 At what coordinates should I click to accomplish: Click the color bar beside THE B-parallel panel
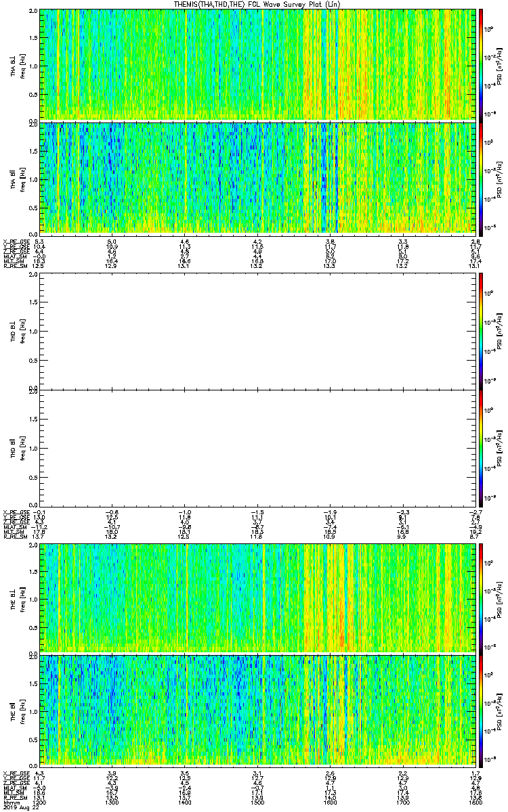pyautogui.click(x=482, y=710)
